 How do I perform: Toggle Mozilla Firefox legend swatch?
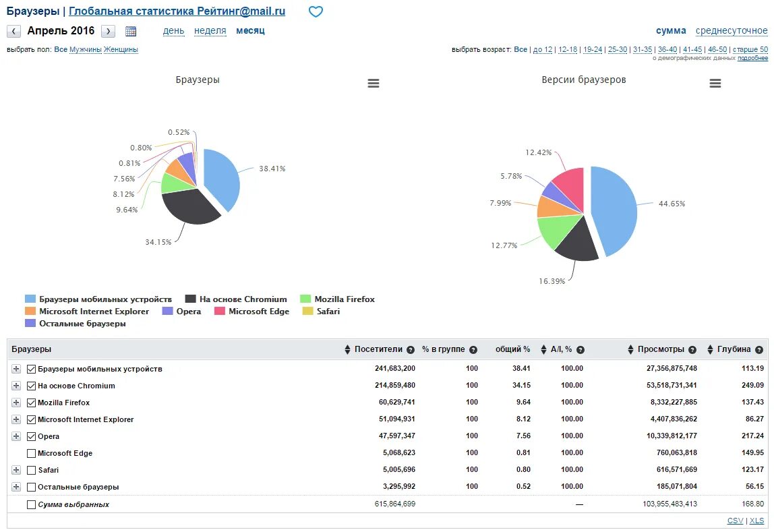(x=305, y=299)
